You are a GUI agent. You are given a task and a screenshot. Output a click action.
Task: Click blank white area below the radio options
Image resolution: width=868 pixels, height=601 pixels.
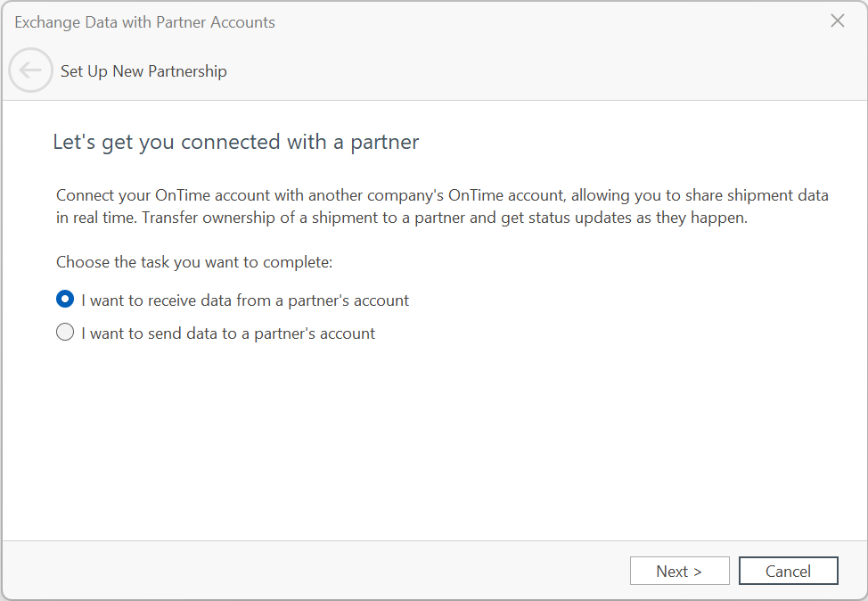click(x=434, y=443)
